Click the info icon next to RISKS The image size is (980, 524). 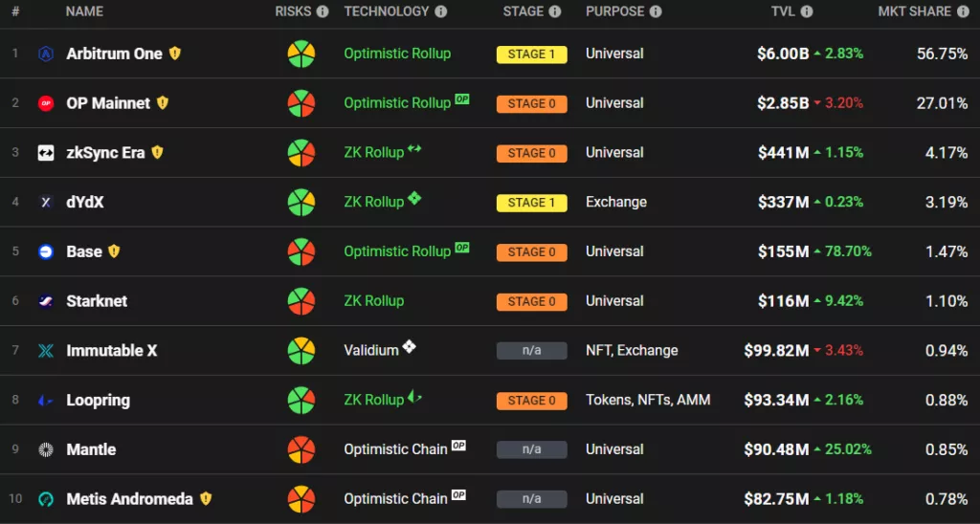point(322,11)
